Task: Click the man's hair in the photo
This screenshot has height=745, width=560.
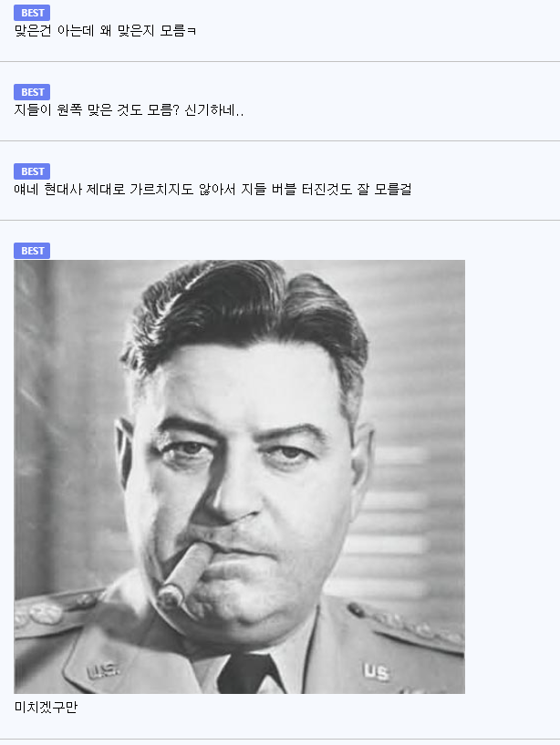Action: point(247,314)
